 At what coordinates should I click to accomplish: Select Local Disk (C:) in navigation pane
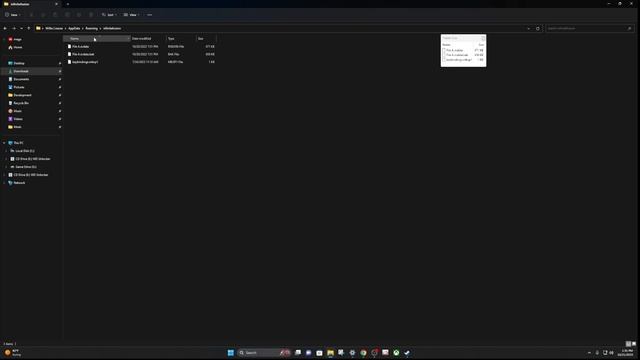point(24,151)
